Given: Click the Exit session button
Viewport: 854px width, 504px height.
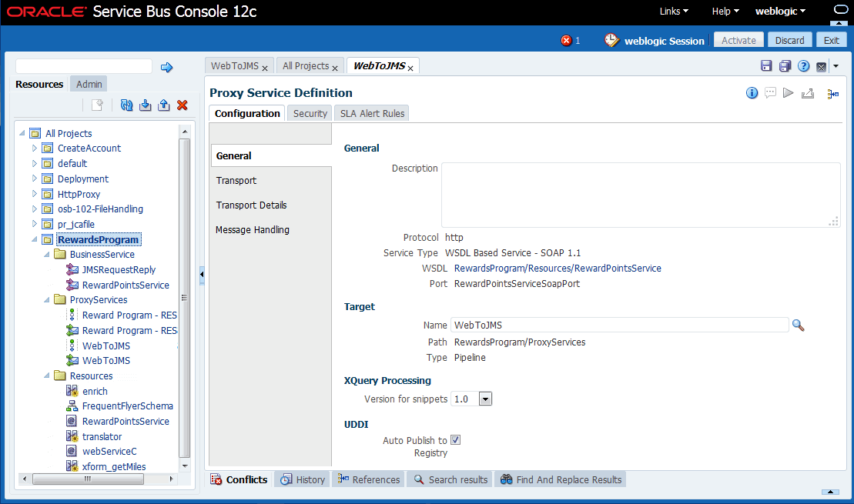Looking at the screenshot, I should coord(831,40).
